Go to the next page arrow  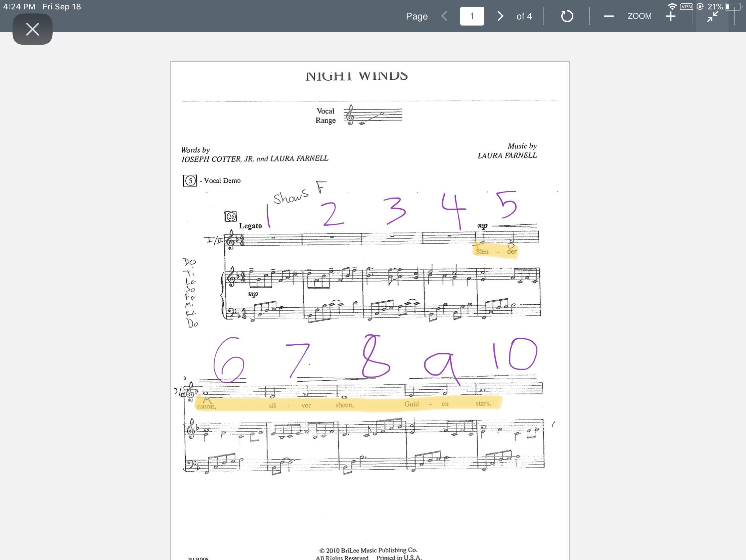coord(500,16)
